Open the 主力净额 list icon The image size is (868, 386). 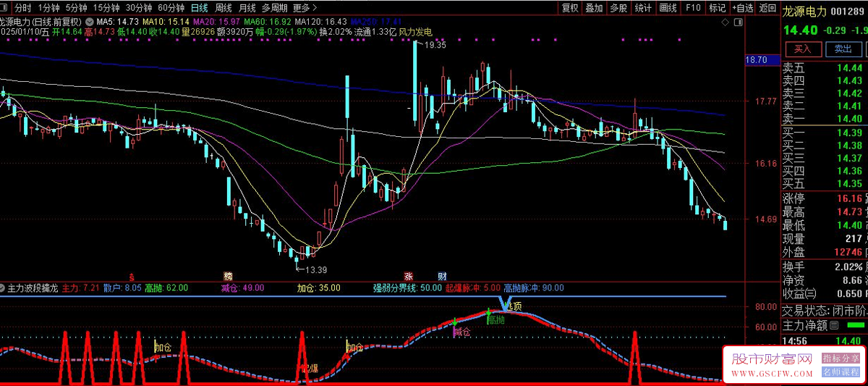coord(834,326)
